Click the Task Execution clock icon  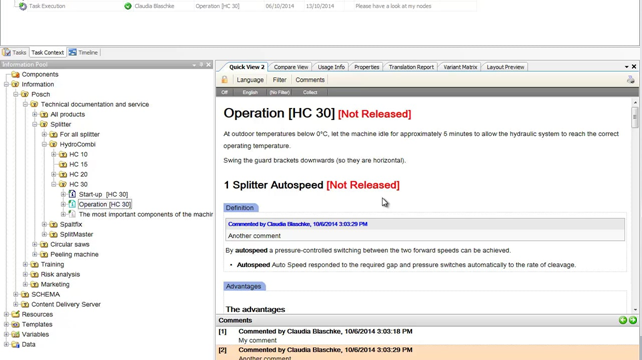[x=23, y=6]
